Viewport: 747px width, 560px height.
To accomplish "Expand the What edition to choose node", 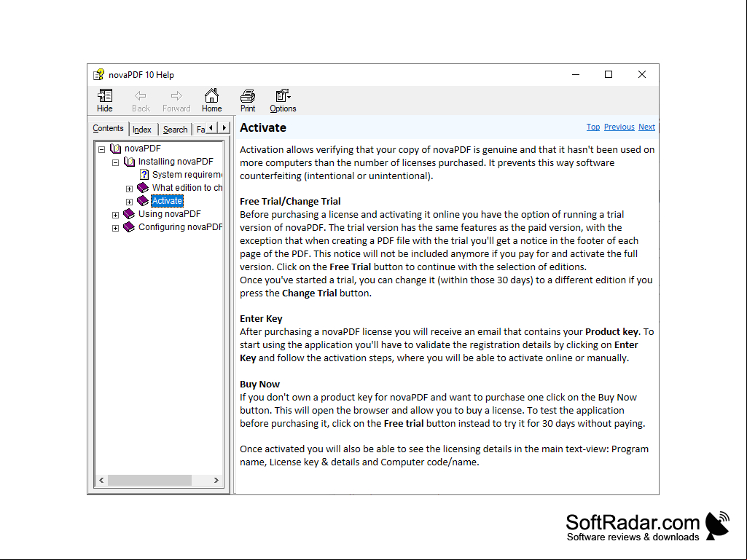I will (x=129, y=189).
